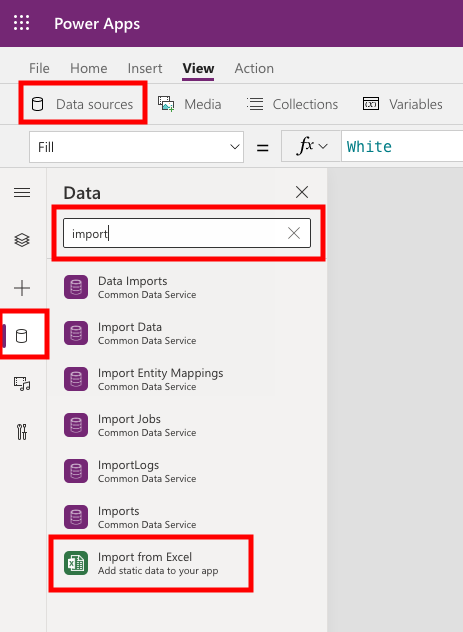Select the View tab
The image size is (463, 632).
[198, 68]
